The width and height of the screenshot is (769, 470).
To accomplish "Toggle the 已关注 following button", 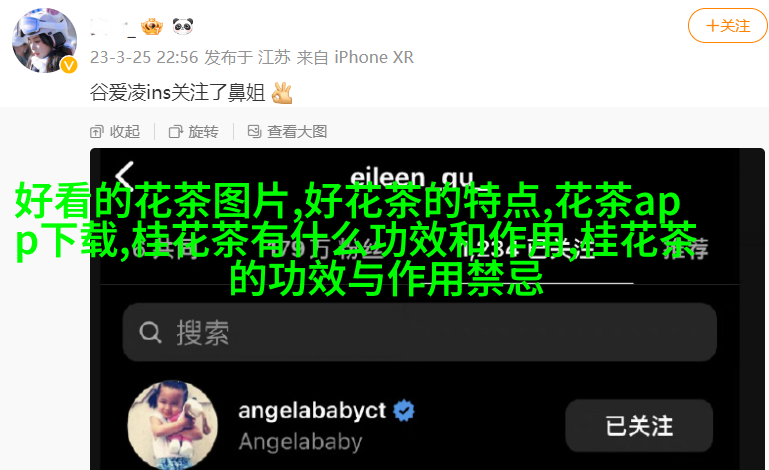I will pos(639,425).
